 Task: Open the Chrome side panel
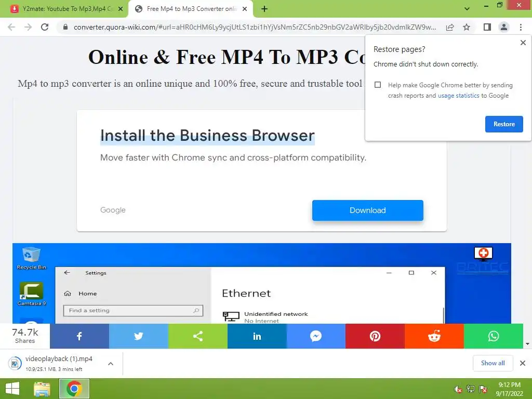tap(487, 27)
